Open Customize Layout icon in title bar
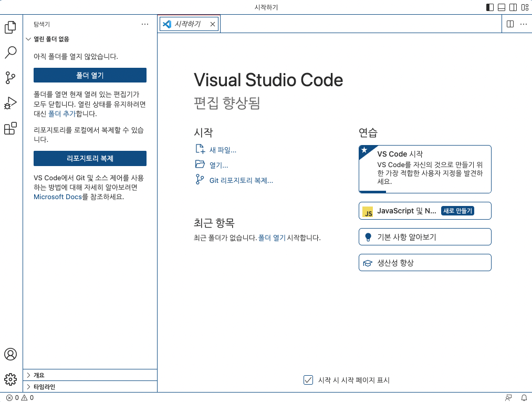This screenshot has width=532, height=402. [525, 7]
